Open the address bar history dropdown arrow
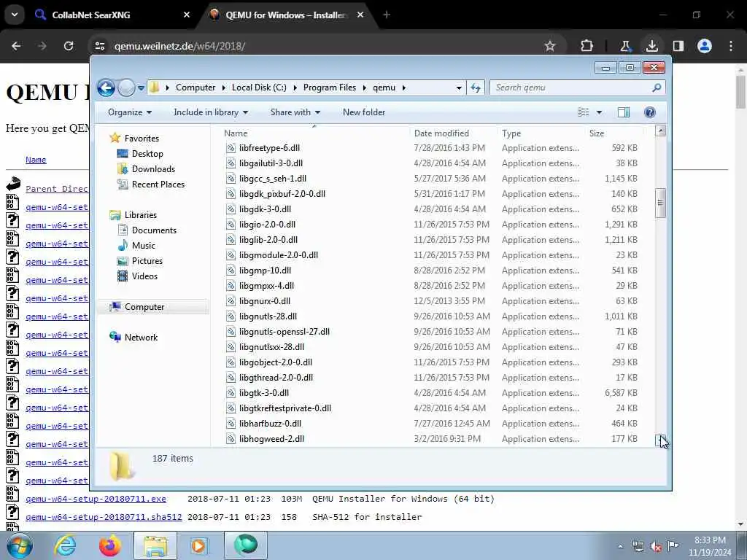The image size is (747, 560). click(x=459, y=87)
